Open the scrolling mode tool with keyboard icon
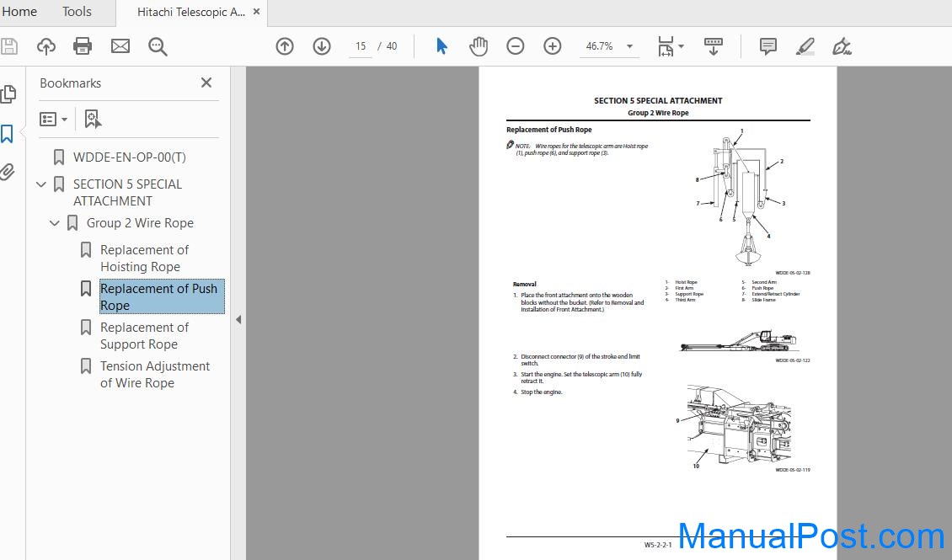Image resolution: width=952 pixels, height=560 pixels. (714, 46)
